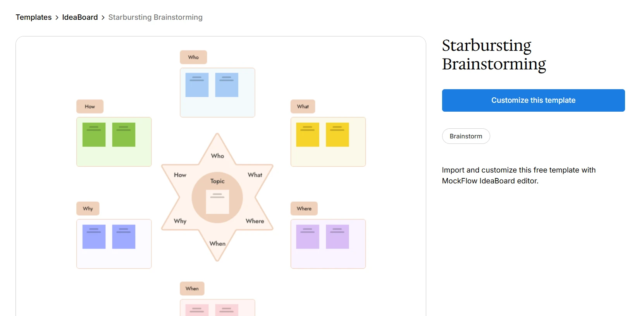Click a purple sticky note under Where
This screenshot has height=316, width=644.
[x=307, y=236]
